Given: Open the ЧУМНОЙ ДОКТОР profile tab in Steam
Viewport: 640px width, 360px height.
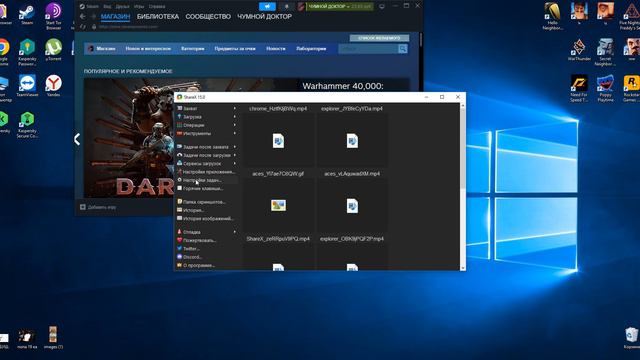Looking at the screenshot, I should point(264,17).
